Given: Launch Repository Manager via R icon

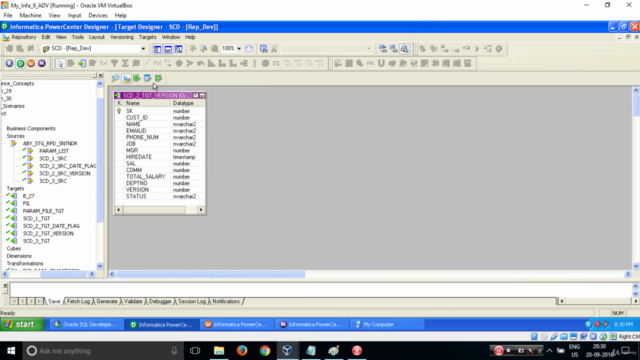Looking at the screenshot, I should click(9, 63).
